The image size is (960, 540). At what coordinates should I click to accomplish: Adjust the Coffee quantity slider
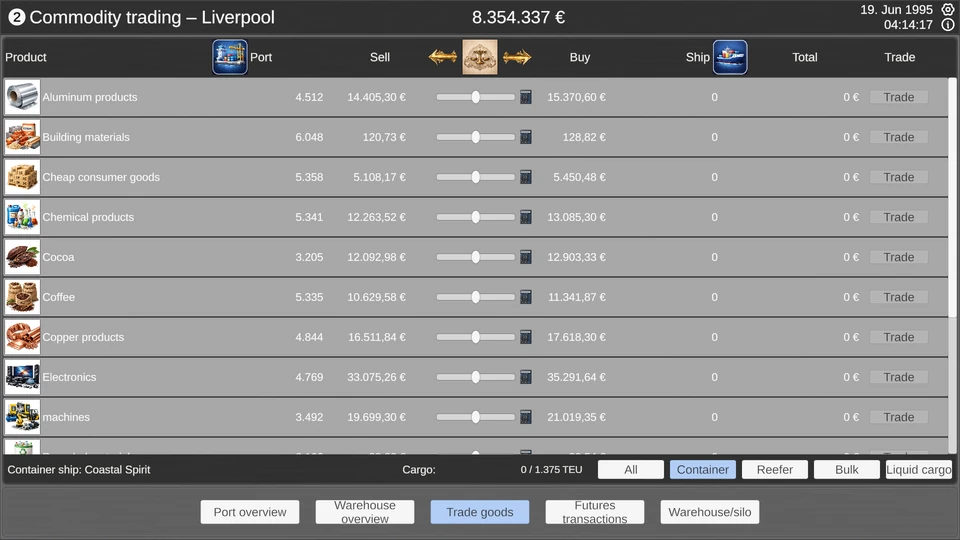pos(476,297)
